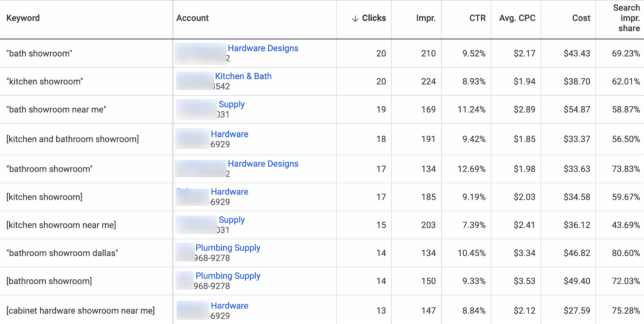
Task: Click the bracketed [bathroom showroom] keyword
Action: pos(49,281)
